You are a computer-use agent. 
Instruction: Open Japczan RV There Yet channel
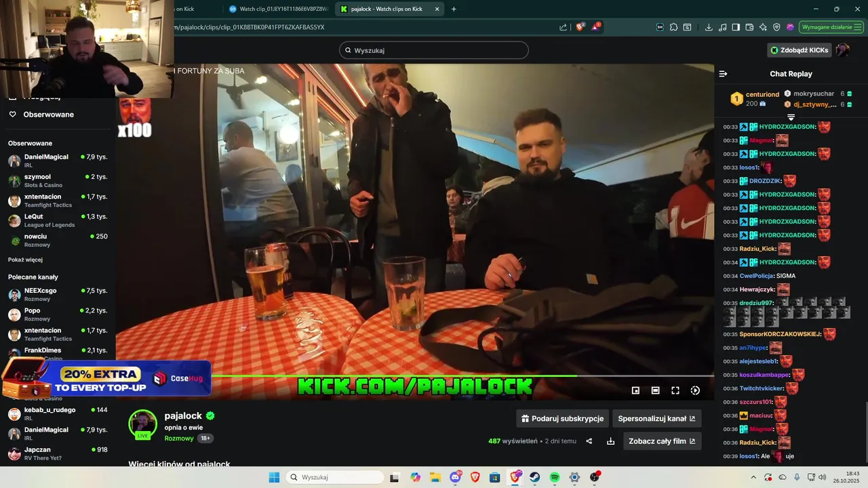click(58, 453)
